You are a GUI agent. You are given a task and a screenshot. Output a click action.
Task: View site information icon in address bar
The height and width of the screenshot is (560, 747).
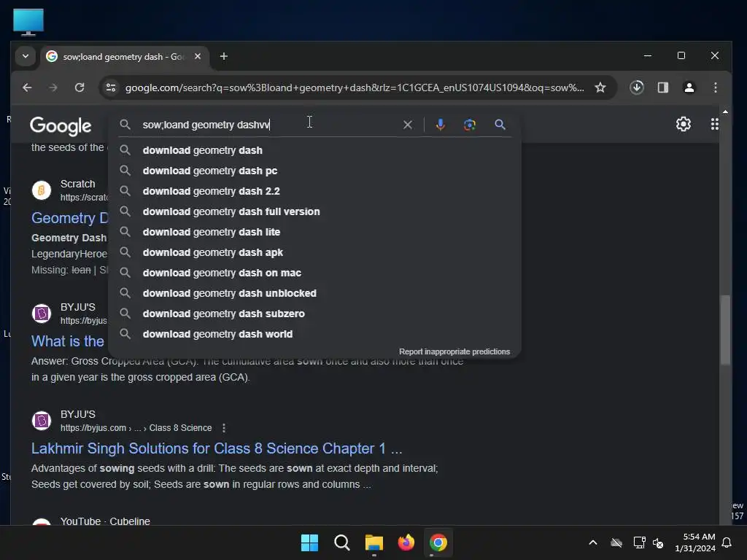click(x=111, y=87)
